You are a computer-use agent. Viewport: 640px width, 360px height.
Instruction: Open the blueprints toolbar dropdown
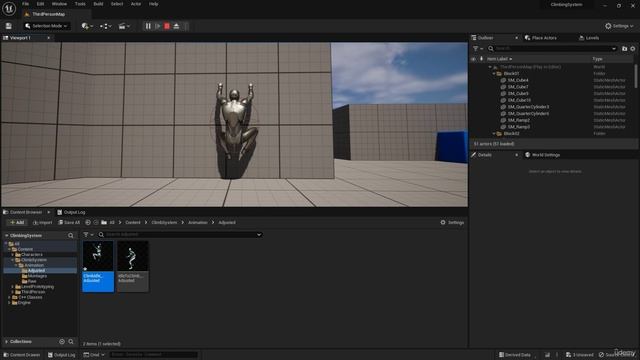[x=106, y=26]
